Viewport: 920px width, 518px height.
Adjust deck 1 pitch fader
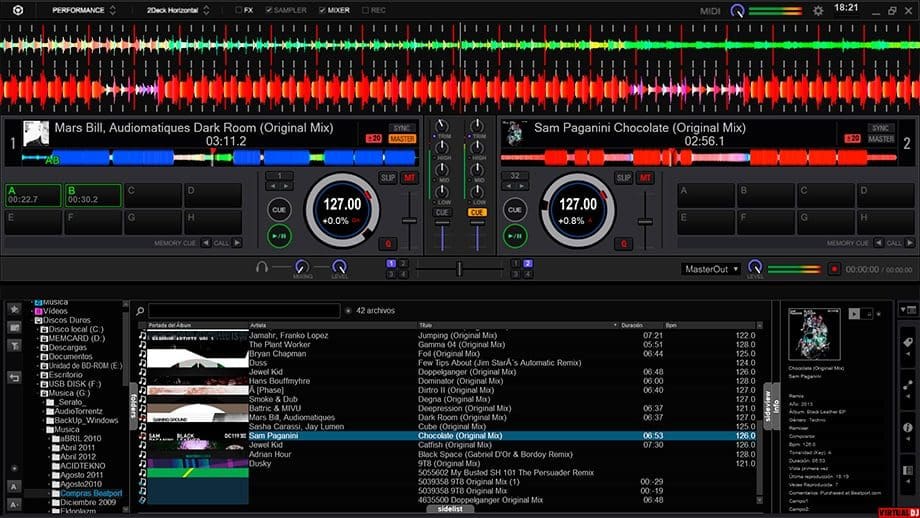point(409,221)
